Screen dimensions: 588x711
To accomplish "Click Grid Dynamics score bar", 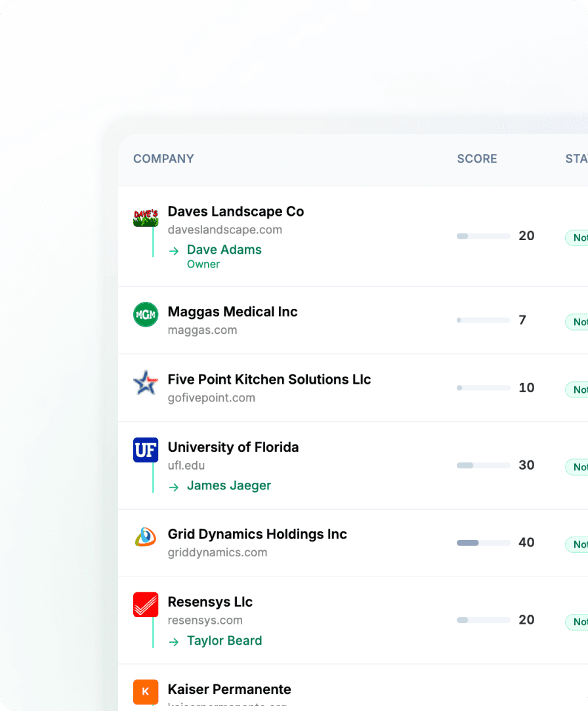I will (484, 543).
